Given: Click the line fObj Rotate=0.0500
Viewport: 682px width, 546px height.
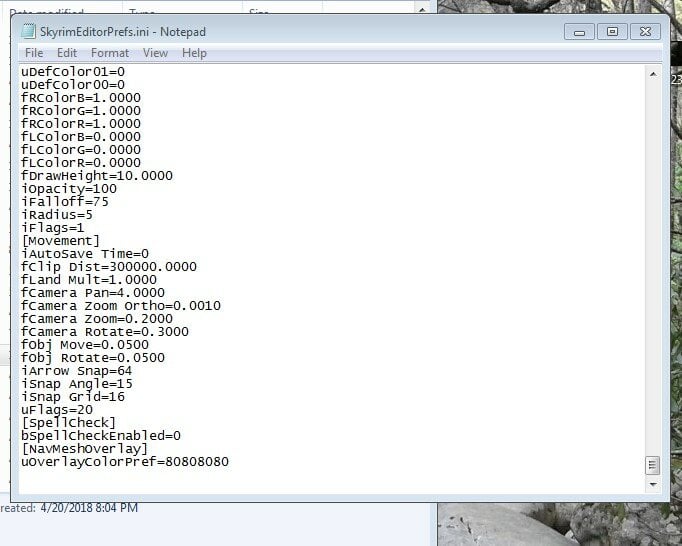Looking at the screenshot, I should coord(93,358).
